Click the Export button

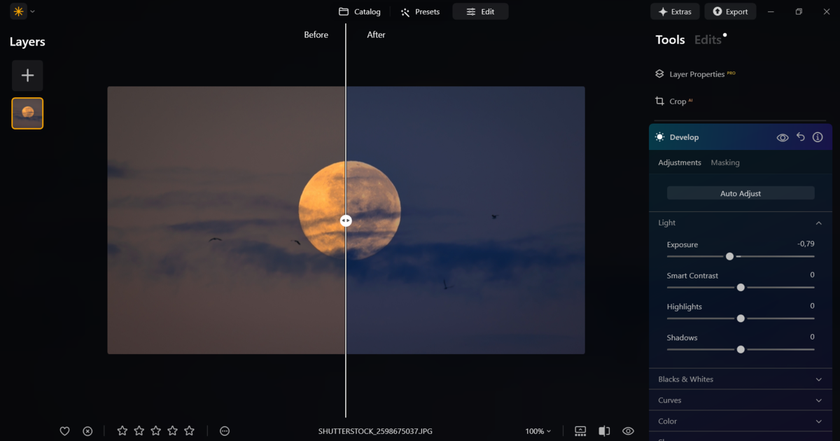730,11
